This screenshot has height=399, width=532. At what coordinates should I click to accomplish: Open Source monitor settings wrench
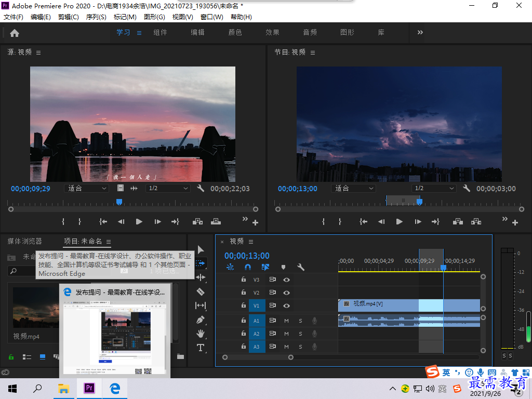[x=201, y=188]
